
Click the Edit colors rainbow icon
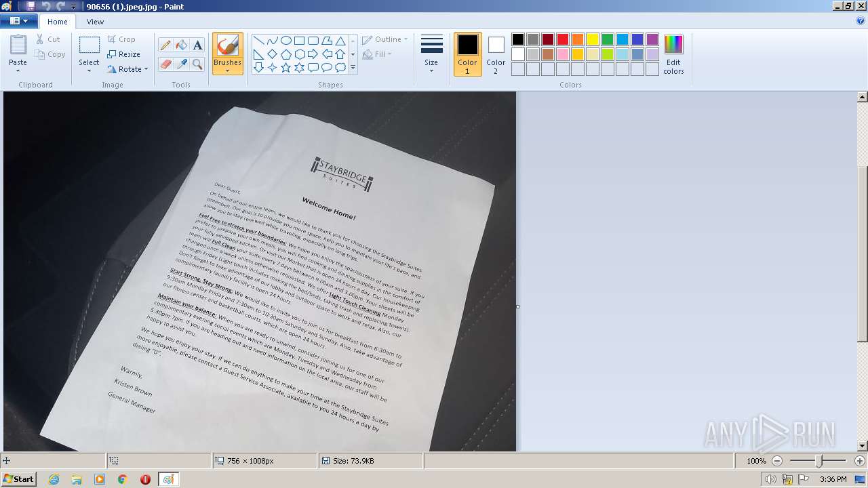673,45
